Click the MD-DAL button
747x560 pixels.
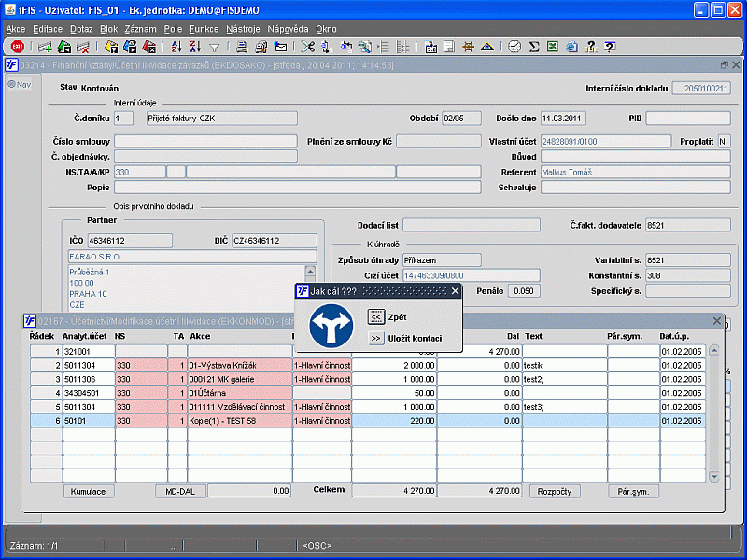179,491
